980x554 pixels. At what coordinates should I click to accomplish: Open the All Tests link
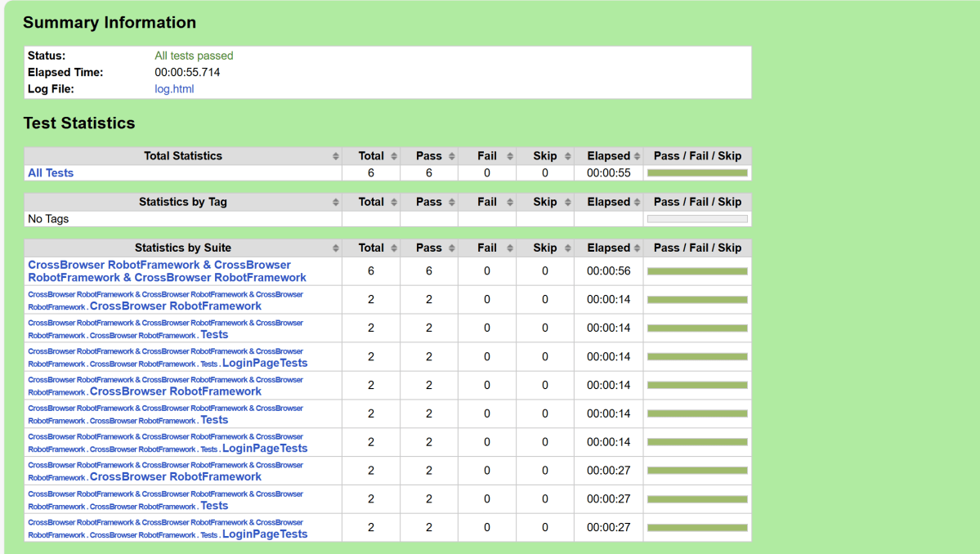(x=51, y=173)
